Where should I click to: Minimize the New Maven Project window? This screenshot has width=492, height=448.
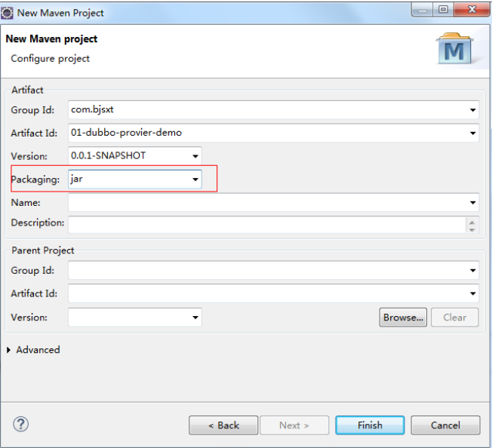coord(422,10)
